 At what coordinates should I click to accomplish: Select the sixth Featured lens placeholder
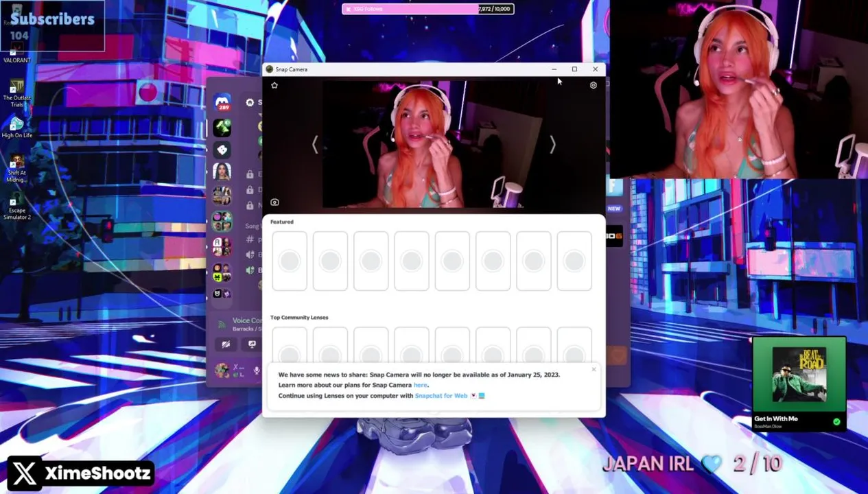(x=493, y=261)
